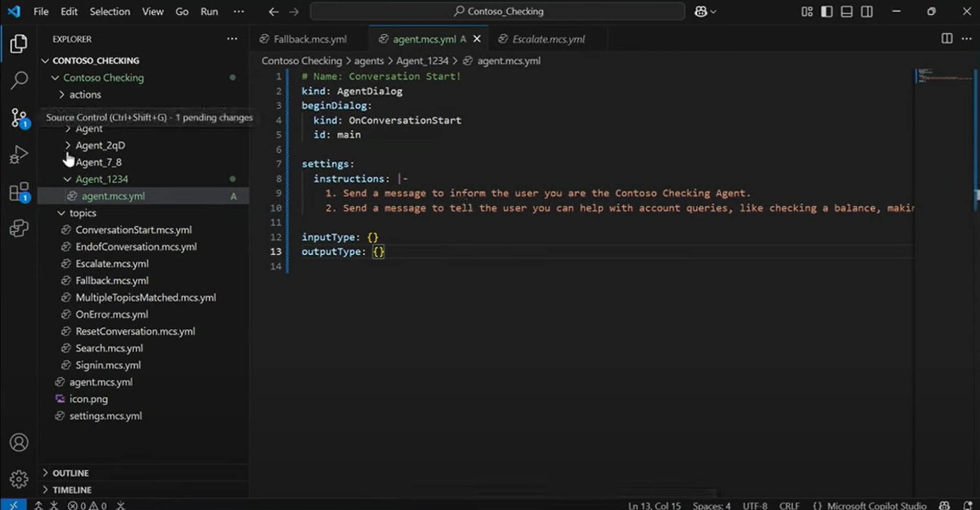Open the Go menu
980x510 pixels.
pyautogui.click(x=182, y=11)
